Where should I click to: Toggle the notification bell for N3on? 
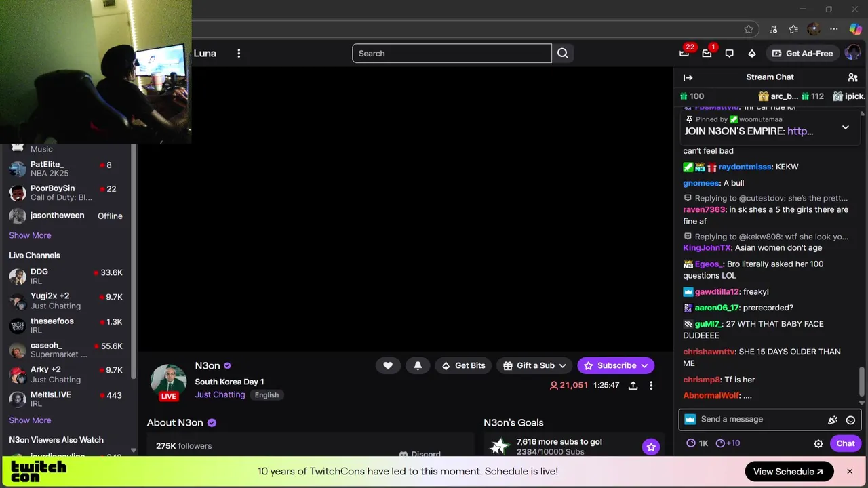pyautogui.click(x=418, y=365)
